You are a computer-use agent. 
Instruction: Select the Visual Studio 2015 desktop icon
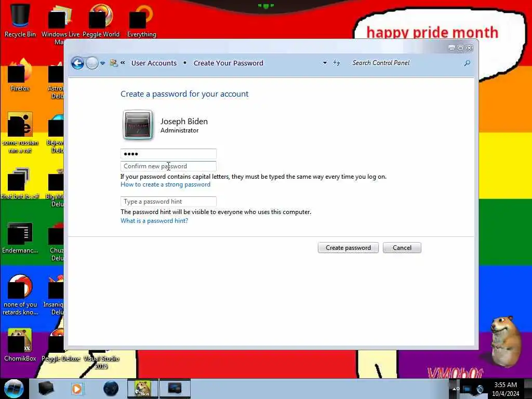pos(101,362)
